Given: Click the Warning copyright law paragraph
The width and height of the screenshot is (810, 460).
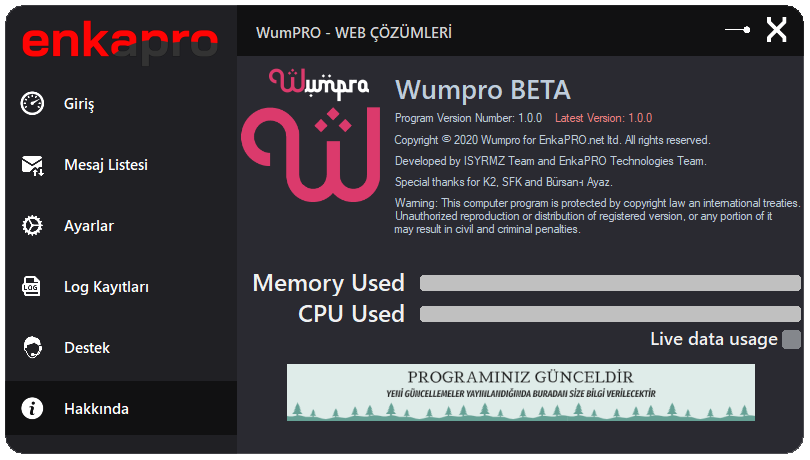Looking at the screenshot, I should tap(598, 216).
